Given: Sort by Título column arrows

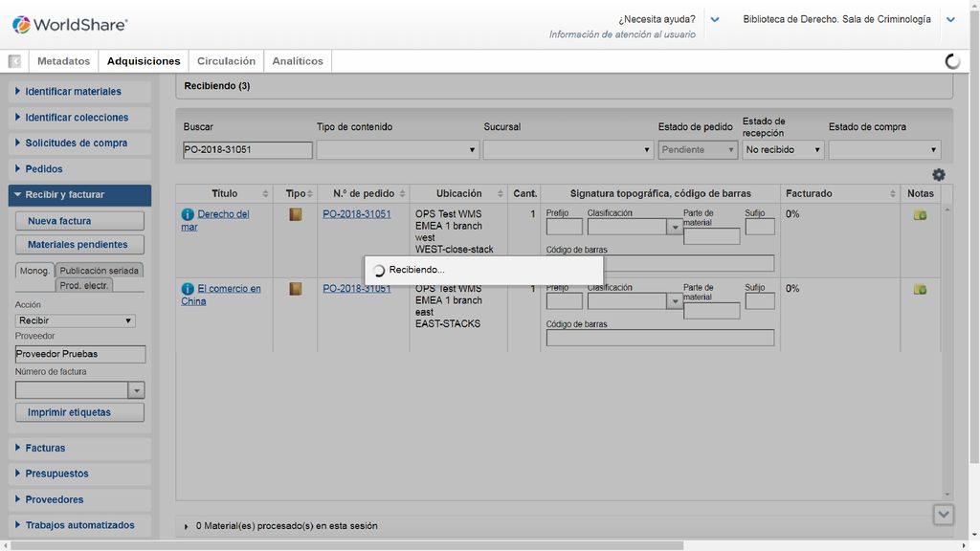Looking at the screenshot, I should point(265,193).
